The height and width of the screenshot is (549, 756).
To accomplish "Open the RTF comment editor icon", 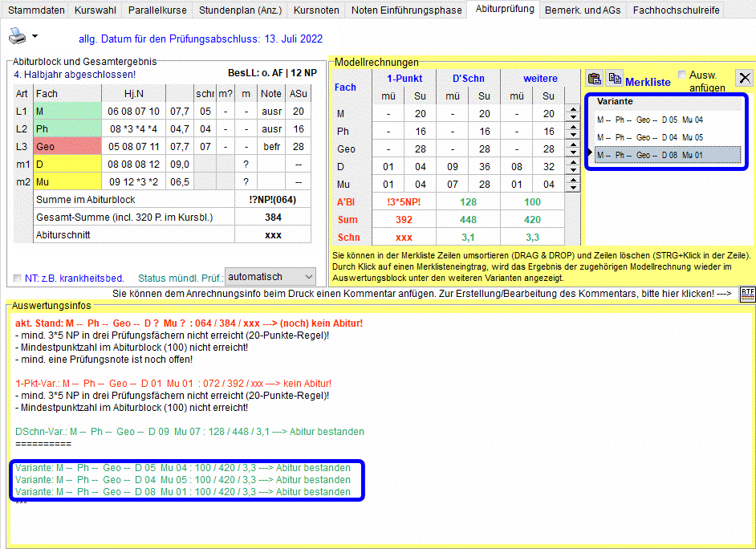I will coord(747,293).
